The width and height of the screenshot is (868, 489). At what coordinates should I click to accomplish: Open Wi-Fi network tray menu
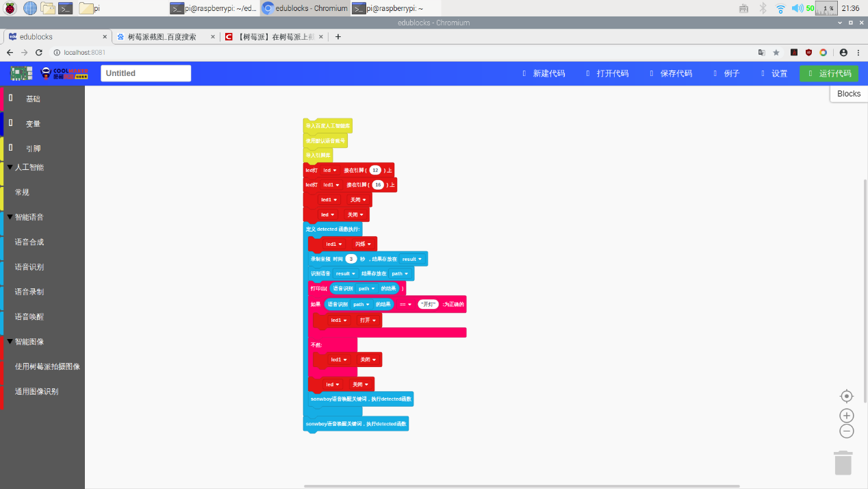(780, 8)
